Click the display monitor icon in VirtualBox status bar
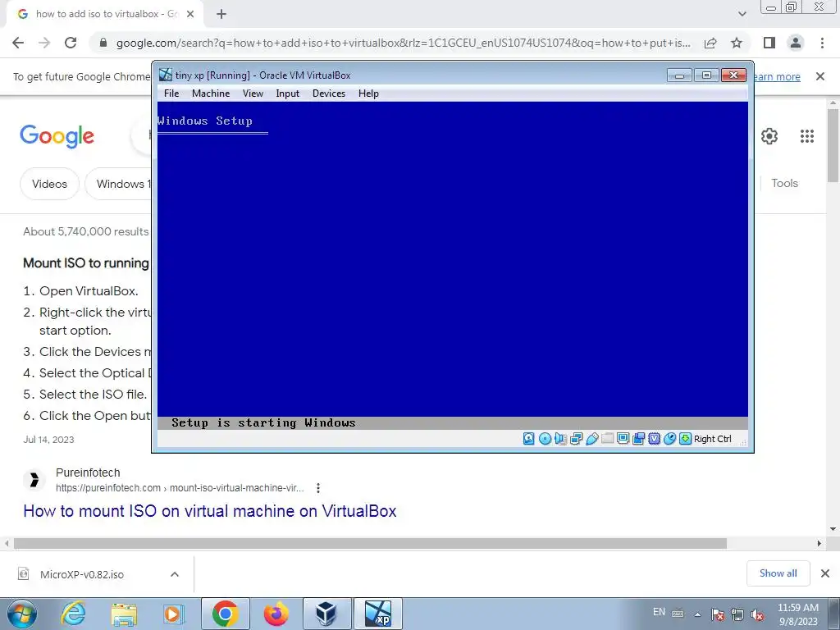The image size is (840, 630). click(623, 439)
